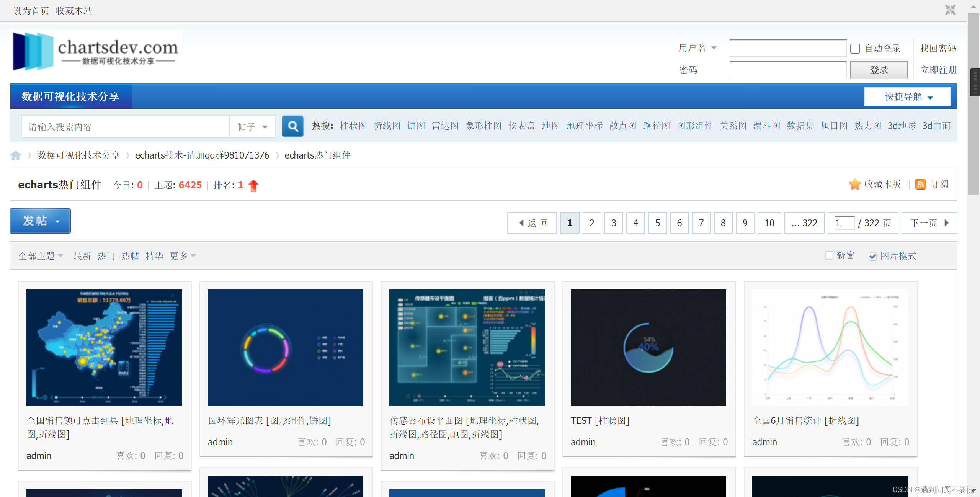Viewport: 980px width, 497px height.
Task: Uncheck the 图片模式 checkbox
Action: [x=872, y=256]
